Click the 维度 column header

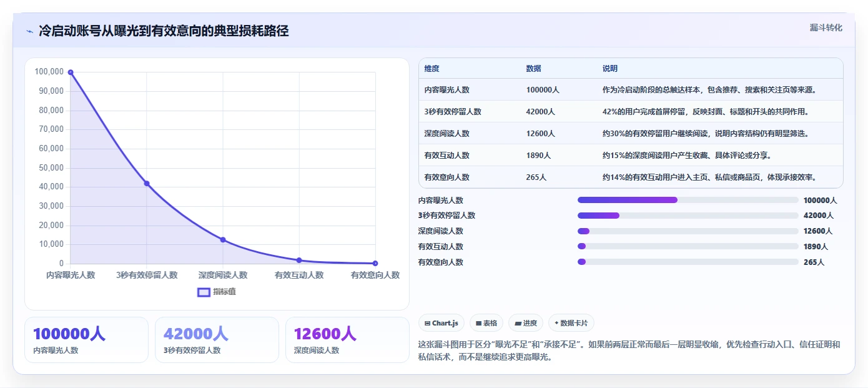432,69
